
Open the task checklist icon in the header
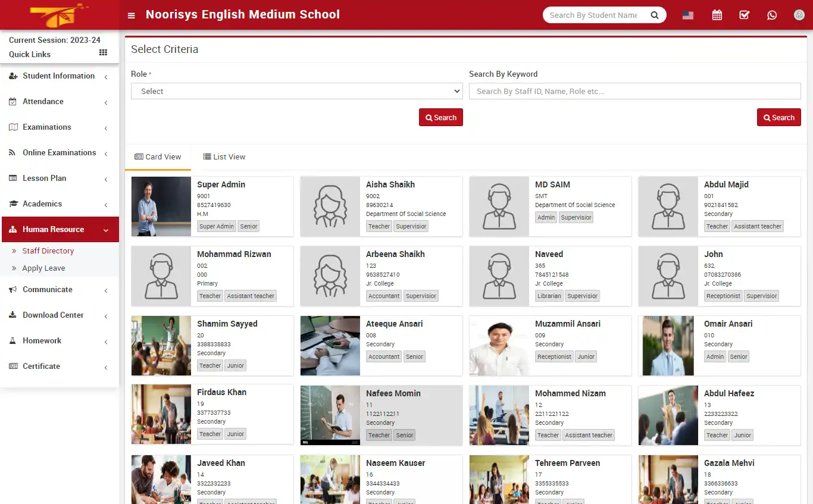tap(744, 14)
